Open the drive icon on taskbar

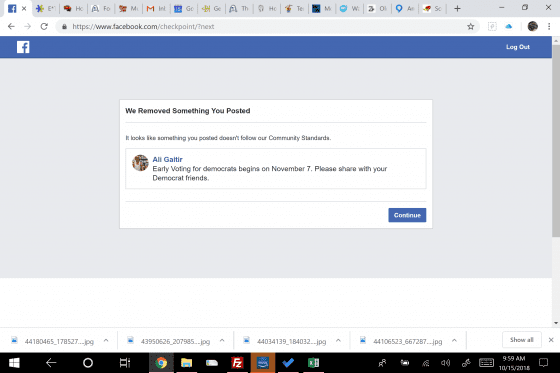212,363
